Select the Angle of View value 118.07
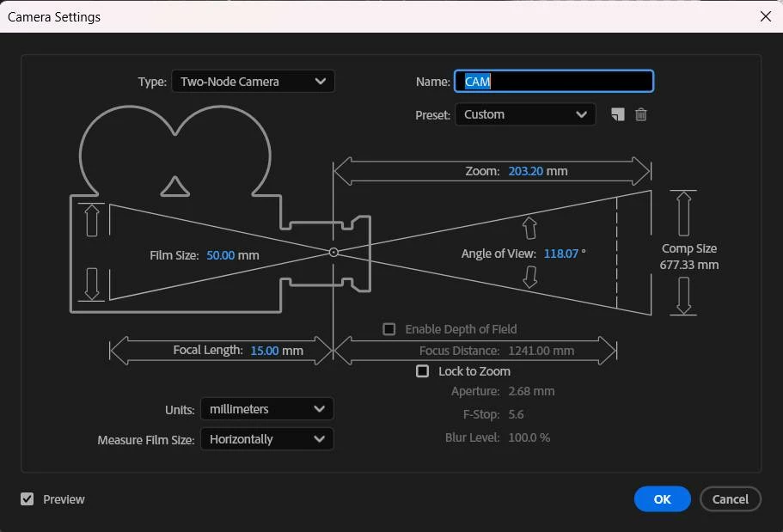The image size is (783, 532). (x=560, y=254)
